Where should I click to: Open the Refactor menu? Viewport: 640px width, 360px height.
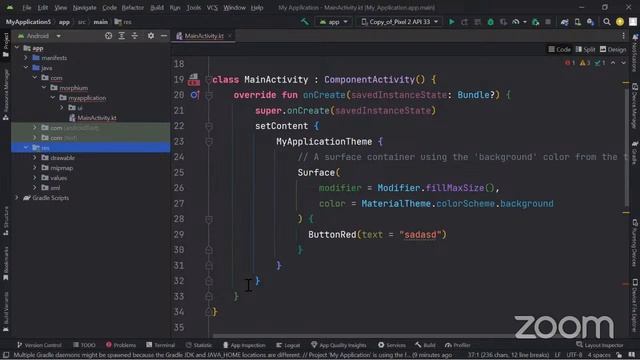click(x=133, y=8)
